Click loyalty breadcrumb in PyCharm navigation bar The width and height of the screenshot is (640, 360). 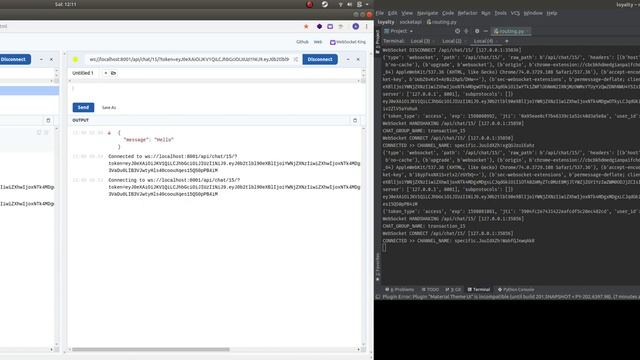pyautogui.click(x=386, y=22)
